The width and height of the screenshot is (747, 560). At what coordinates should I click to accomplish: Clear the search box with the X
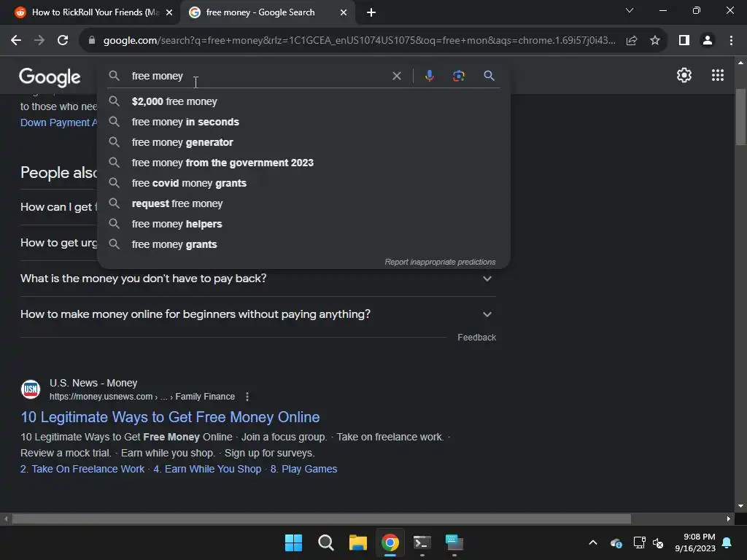[x=396, y=76]
